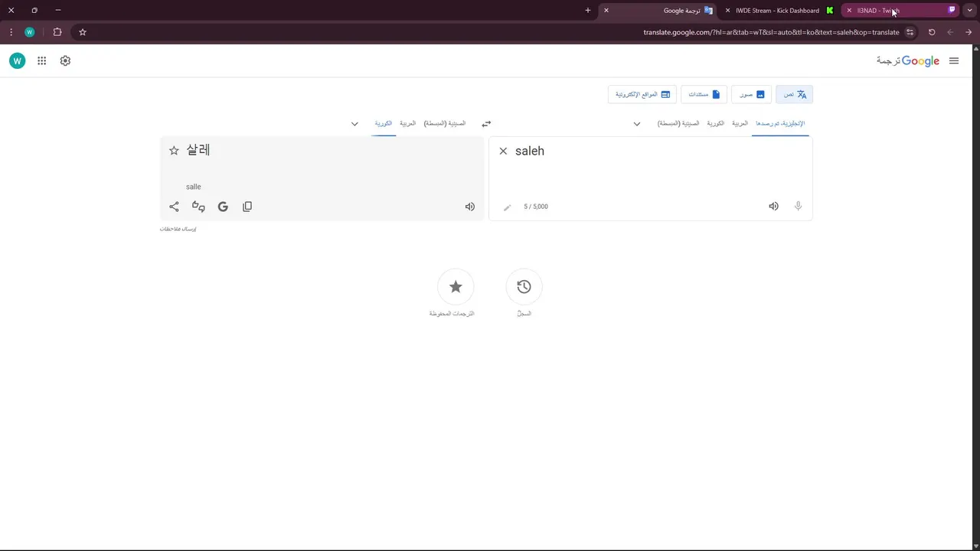
Task: Activate microphone voice input
Action: point(798,207)
